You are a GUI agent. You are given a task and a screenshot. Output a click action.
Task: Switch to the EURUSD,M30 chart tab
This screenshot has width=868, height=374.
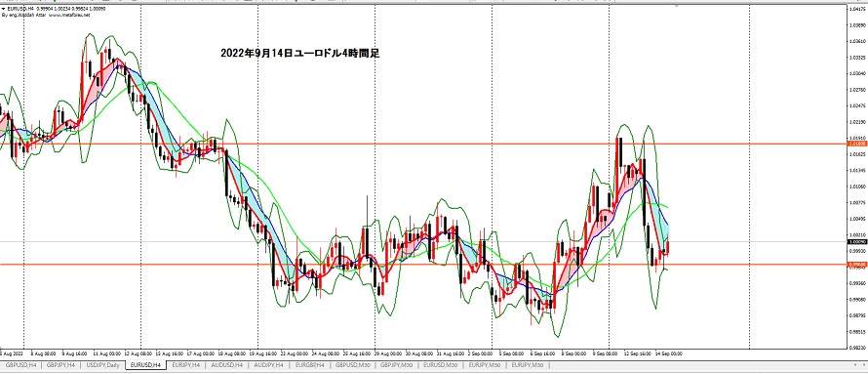coord(441,365)
